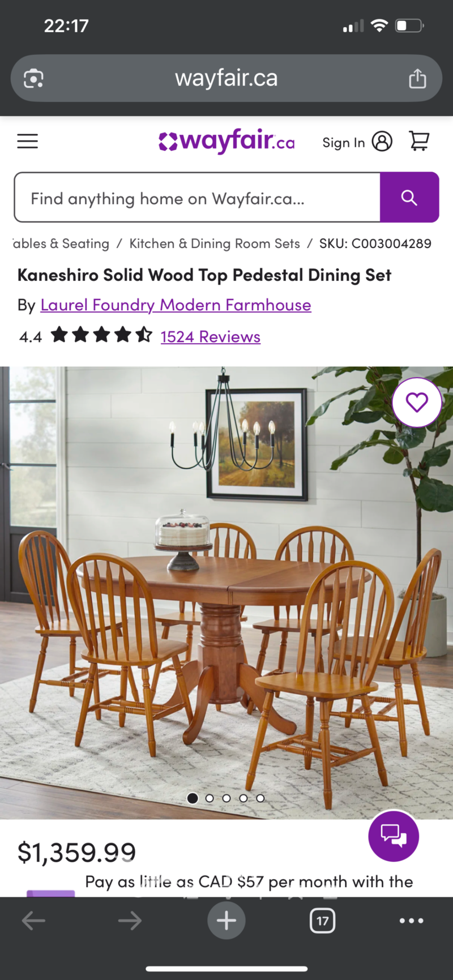Tap the browser share icon
The width and height of the screenshot is (453, 980).
417,78
